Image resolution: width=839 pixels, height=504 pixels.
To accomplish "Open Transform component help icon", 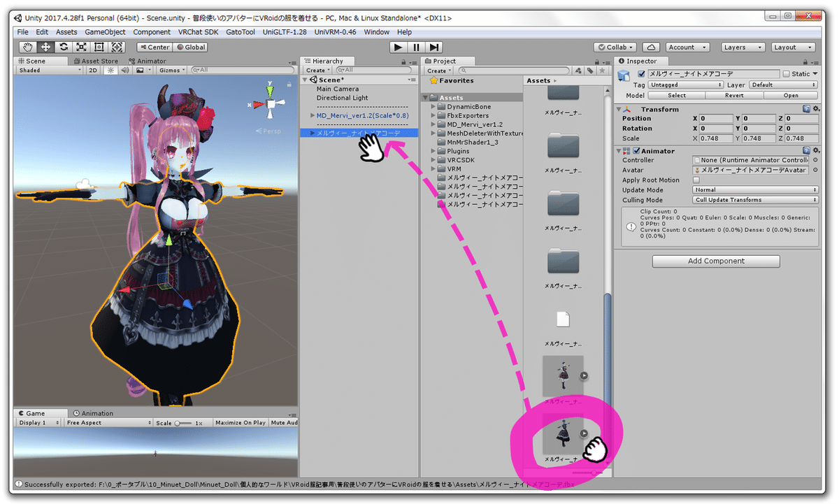I will click(806, 109).
